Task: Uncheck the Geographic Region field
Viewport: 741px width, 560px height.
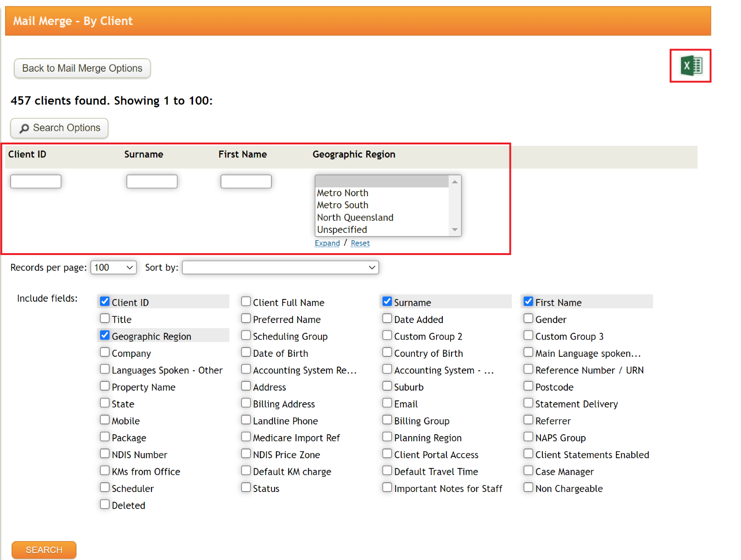Action: 105,335
